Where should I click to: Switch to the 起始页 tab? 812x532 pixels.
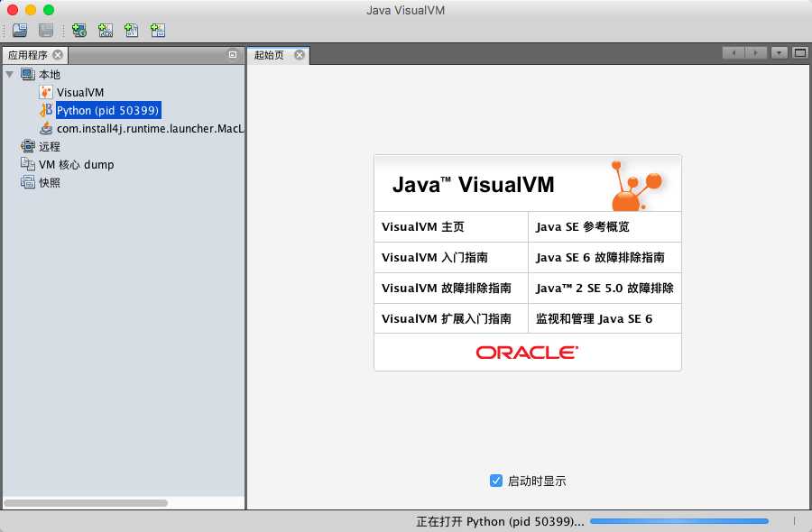(x=269, y=55)
